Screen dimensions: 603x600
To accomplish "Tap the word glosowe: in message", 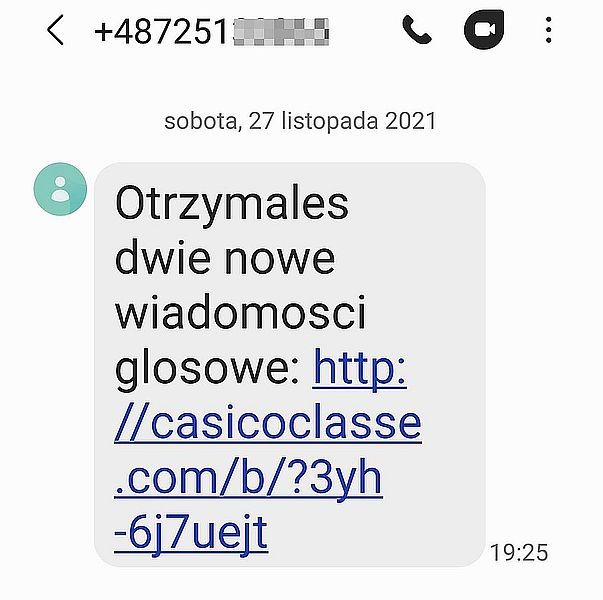I will click(207, 368).
